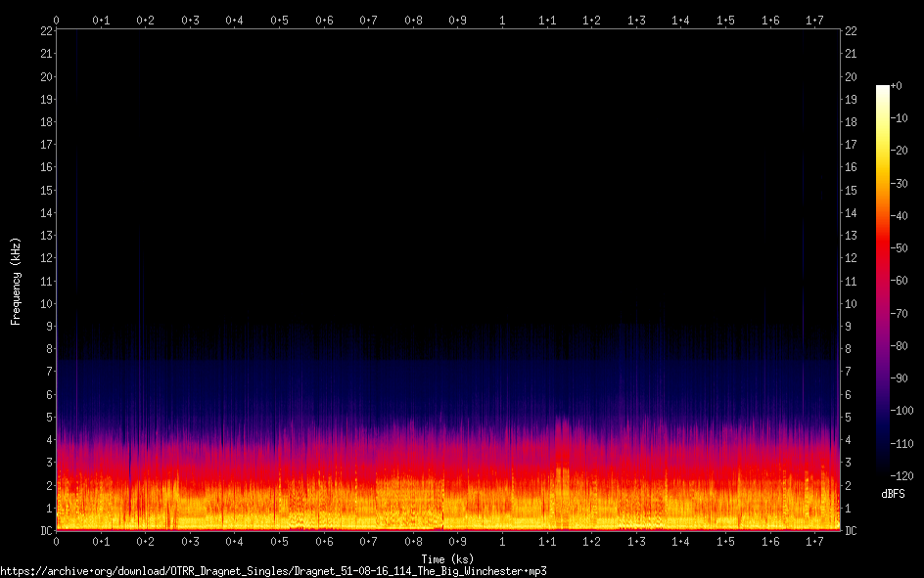Click the "Frequency (kHz)" axis title

point(15,281)
